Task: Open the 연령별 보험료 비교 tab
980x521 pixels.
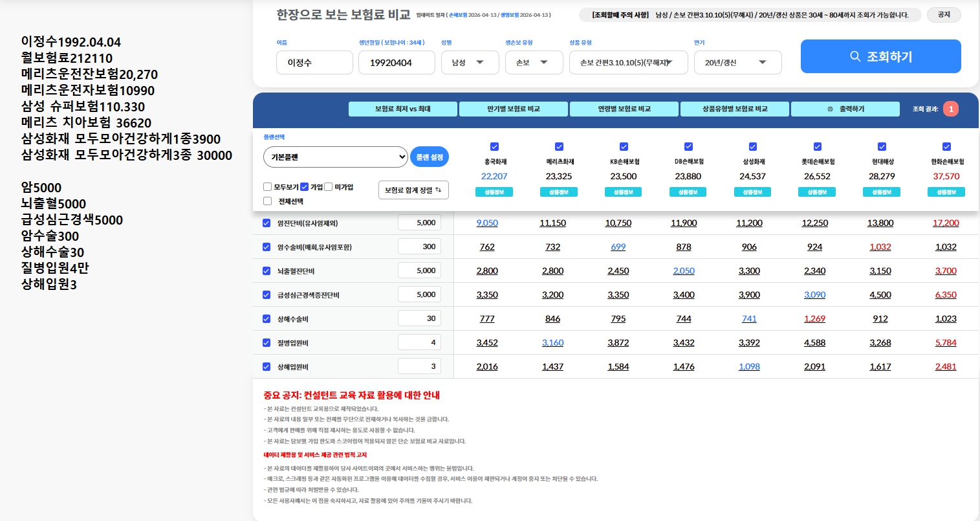Action: [624, 109]
